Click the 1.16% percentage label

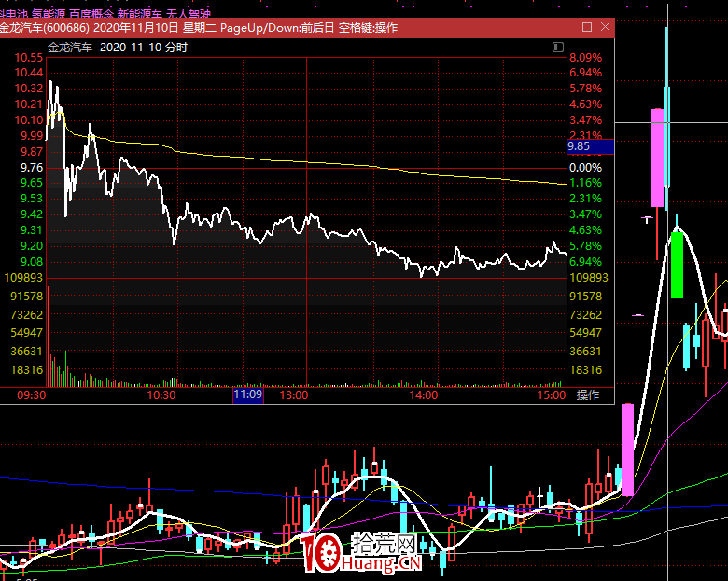coord(585,183)
